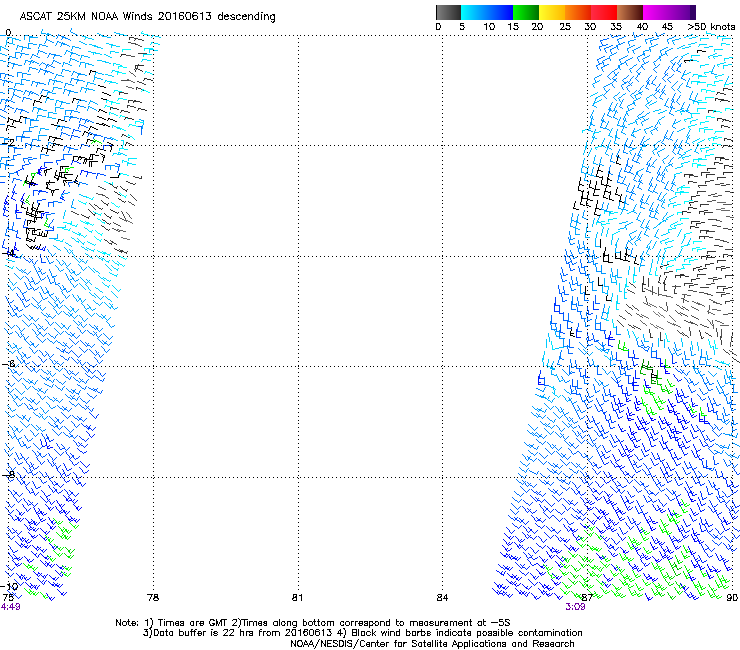The width and height of the screenshot is (740, 650).
Task: Click the longitude label '81' on the bottom axis
Action: click(x=297, y=598)
